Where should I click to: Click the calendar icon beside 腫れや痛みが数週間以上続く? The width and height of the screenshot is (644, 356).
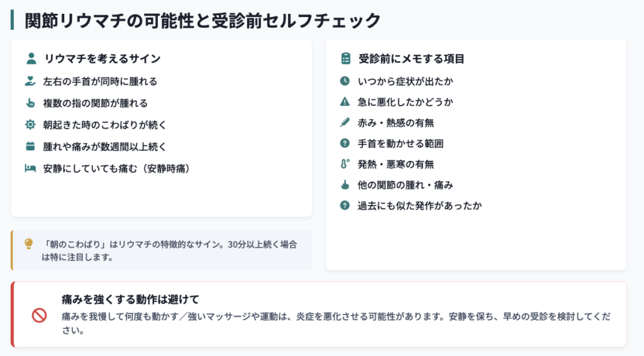coord(30,146)
